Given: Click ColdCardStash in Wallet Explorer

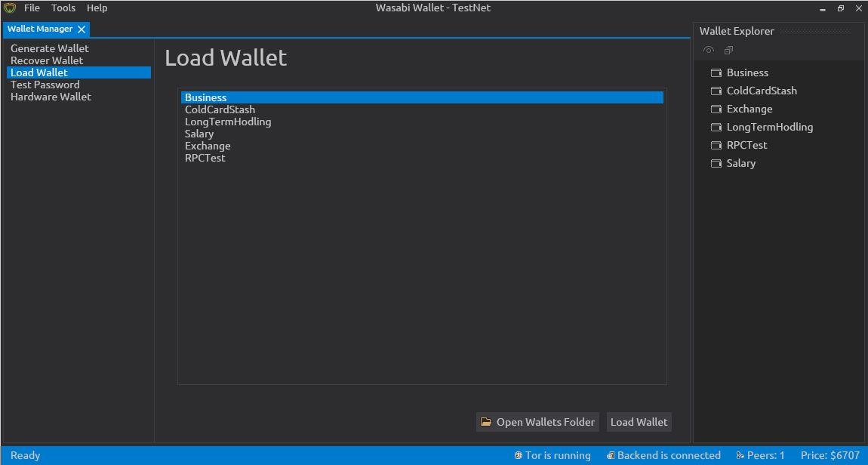Looking at the screenshot, I should click(762, 91).
